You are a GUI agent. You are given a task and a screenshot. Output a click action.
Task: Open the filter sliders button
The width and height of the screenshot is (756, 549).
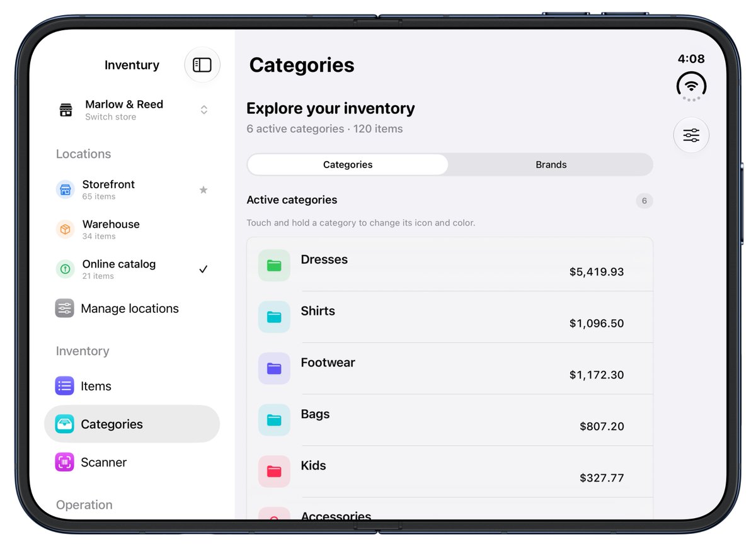click(691, 135)
